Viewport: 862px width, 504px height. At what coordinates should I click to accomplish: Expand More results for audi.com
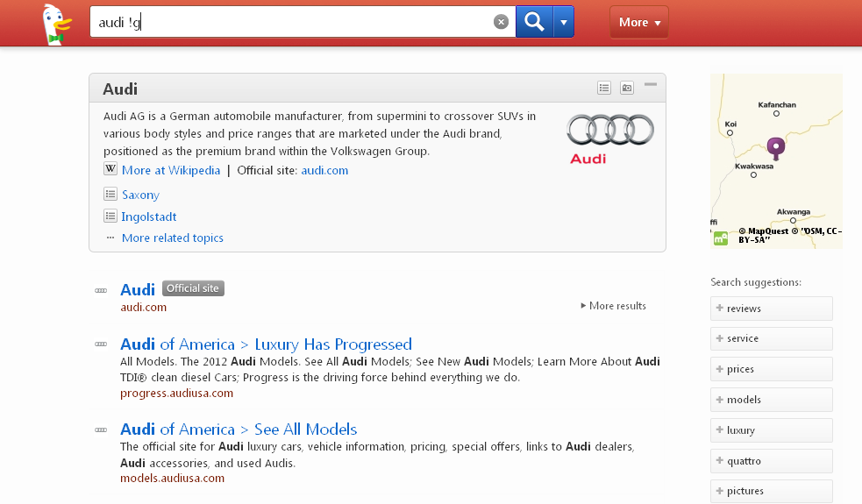(x=614, y=306)
